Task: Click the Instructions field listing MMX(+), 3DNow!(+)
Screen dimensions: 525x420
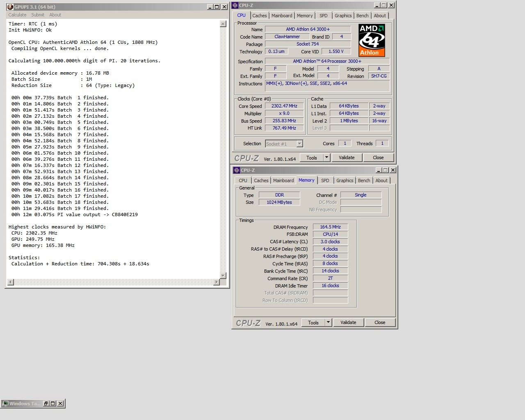Action: [327, 86]
